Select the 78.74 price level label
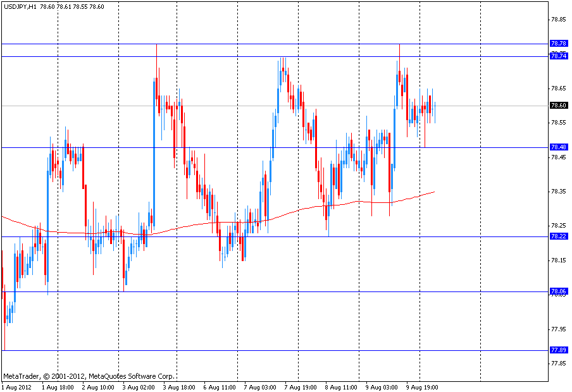Image resolution: width=572 pixels, height=392 pixels. point(558,56)
